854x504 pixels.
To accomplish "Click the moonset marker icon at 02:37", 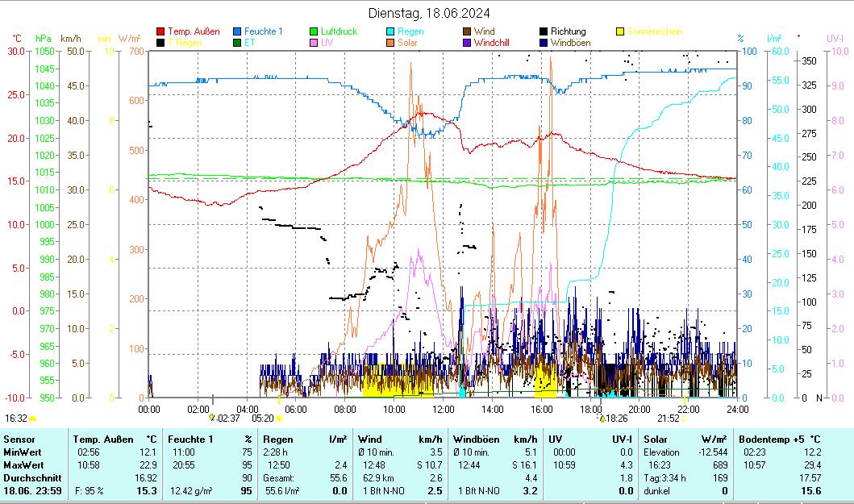I will tap(212, 418).
